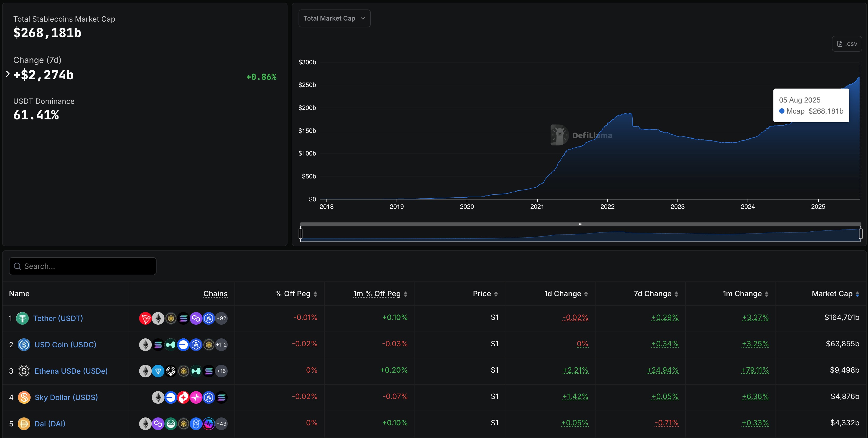Click the Tether coin logo

click(x=23, y=318)
